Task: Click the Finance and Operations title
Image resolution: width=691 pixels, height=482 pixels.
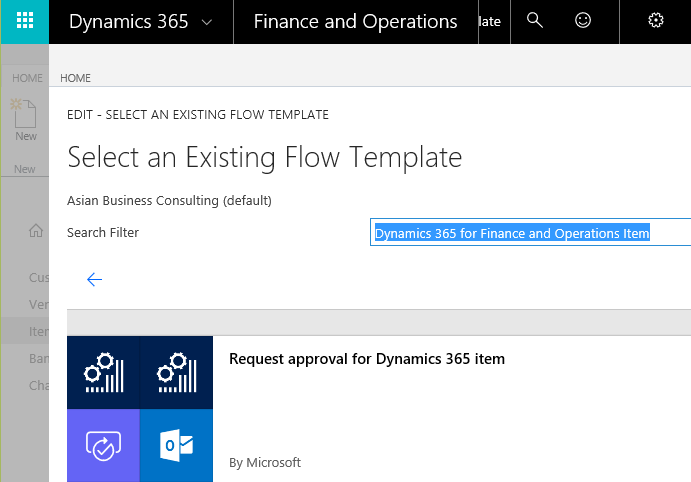Action: click(x=355, y=22)
